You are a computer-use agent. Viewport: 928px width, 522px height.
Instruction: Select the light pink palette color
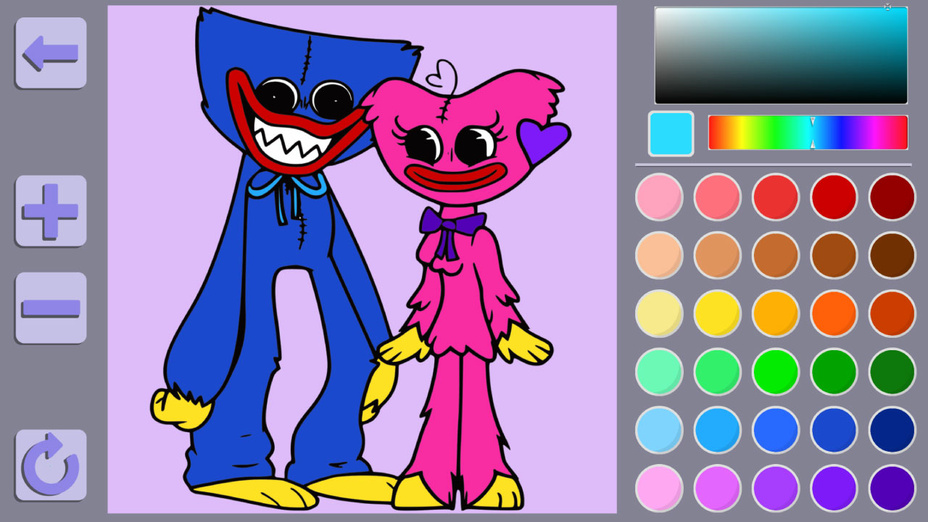tap(659, 197)
